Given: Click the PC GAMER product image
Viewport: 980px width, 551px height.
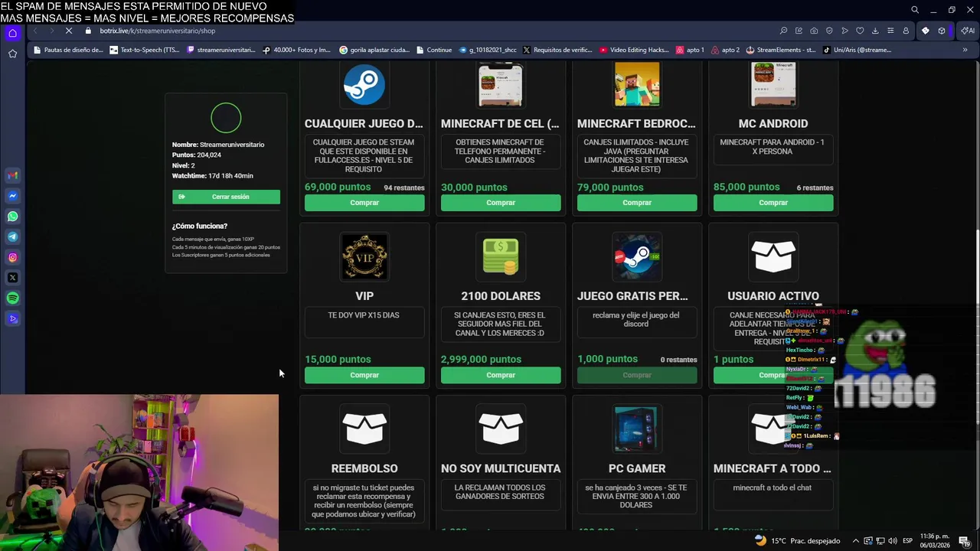Looking at the screenshot, I should point(637,429).
